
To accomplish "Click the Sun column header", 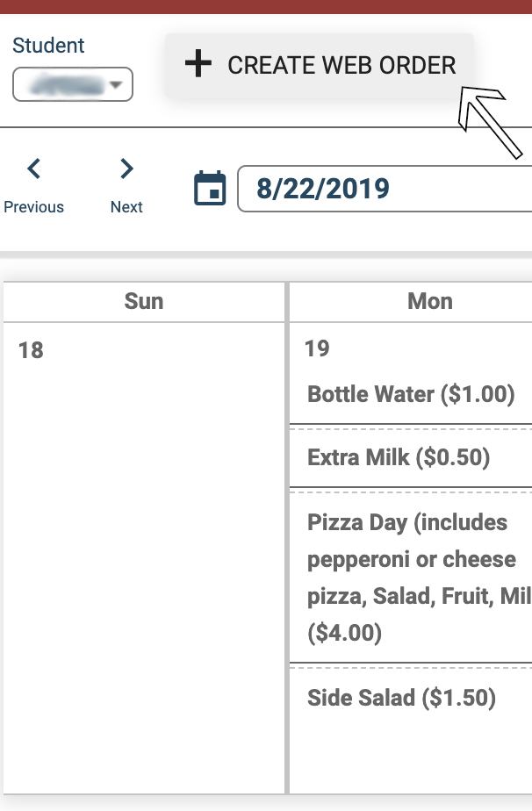I will coord(144,302).
